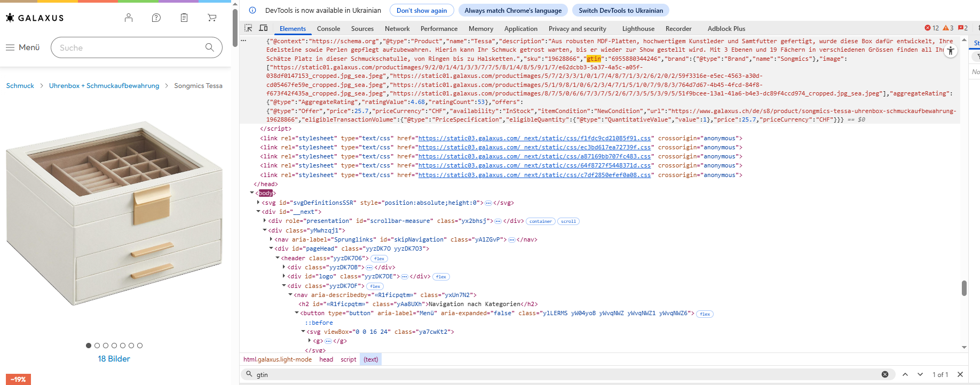980x385 pixels.
Task: Expand the svgDefinitionsSSR svg node
Action: click(x=258, y=203)
